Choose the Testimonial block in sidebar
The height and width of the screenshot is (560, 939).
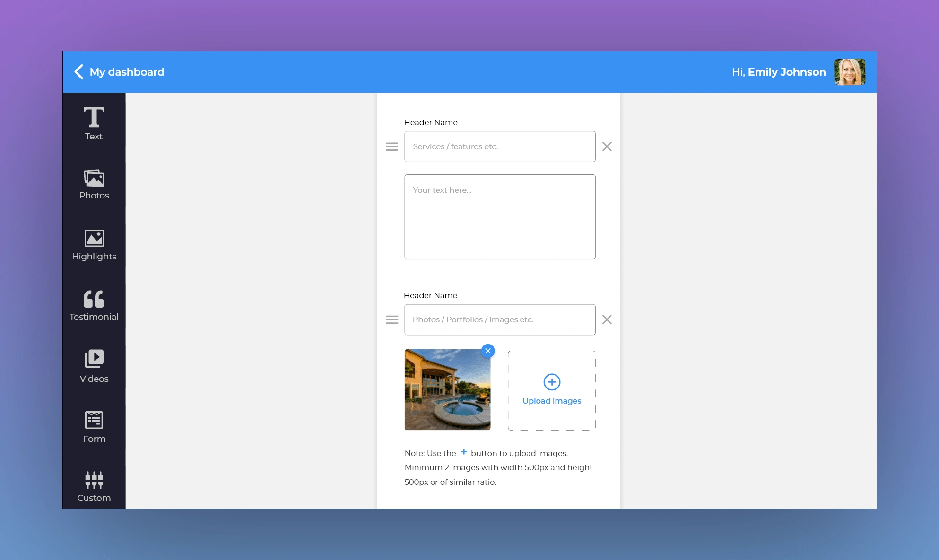(x=94, y=306)
